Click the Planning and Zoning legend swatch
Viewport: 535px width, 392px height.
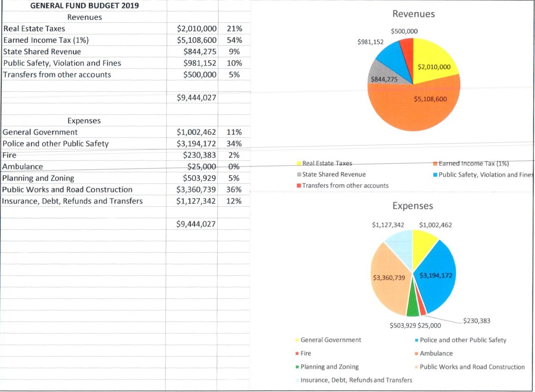[297, 367]
